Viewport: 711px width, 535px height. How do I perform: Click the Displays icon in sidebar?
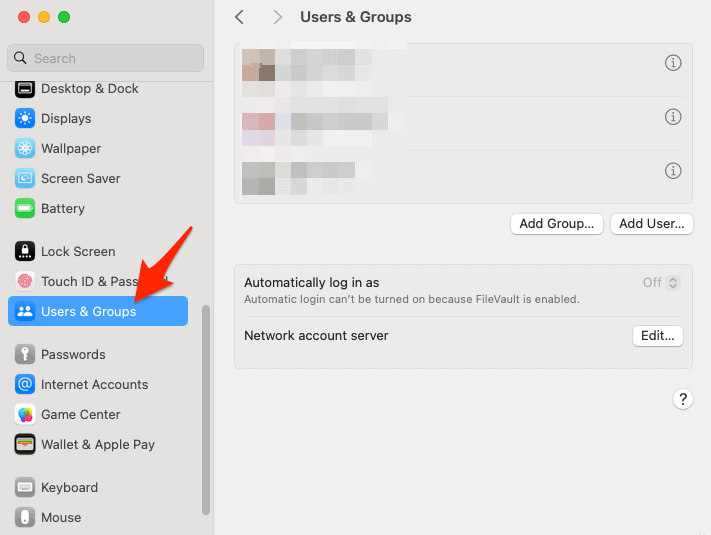[x=25, y=119]
